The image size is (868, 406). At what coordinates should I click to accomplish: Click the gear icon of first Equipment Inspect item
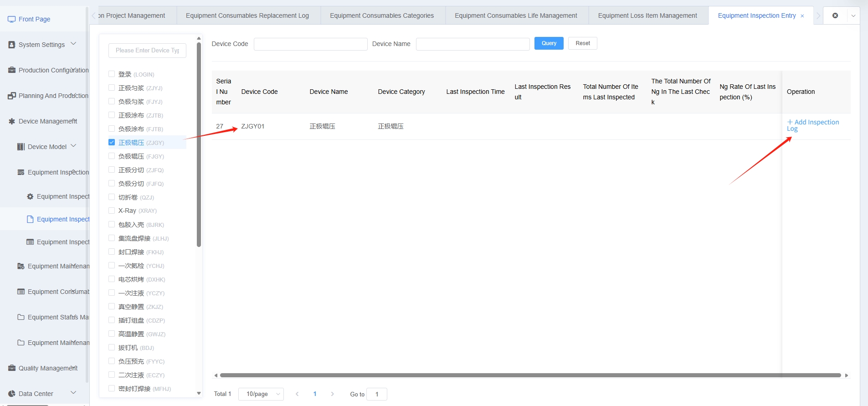pos(30,196)
